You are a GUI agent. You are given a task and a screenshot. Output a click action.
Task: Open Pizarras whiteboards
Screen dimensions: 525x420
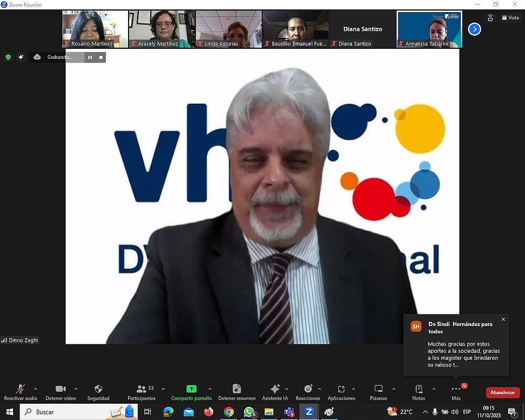point(378,389)
